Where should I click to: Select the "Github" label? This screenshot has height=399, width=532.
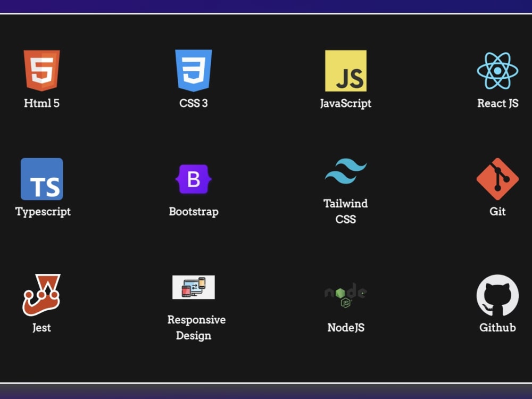(497, 328)
